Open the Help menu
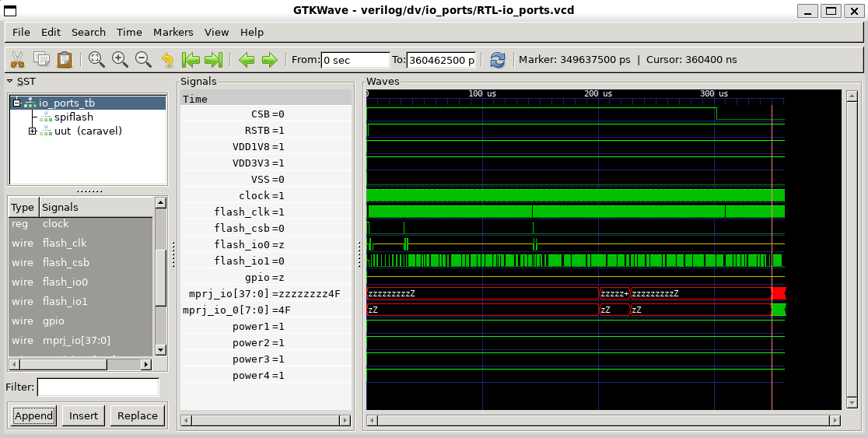 click(x=252, y=32)
